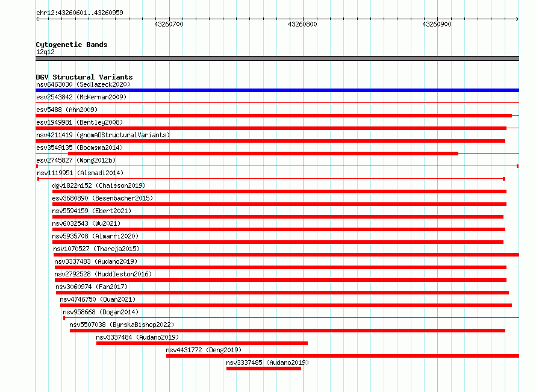Select nsv5507038 (ByrskaBishop2022) label

pos(122,325)
